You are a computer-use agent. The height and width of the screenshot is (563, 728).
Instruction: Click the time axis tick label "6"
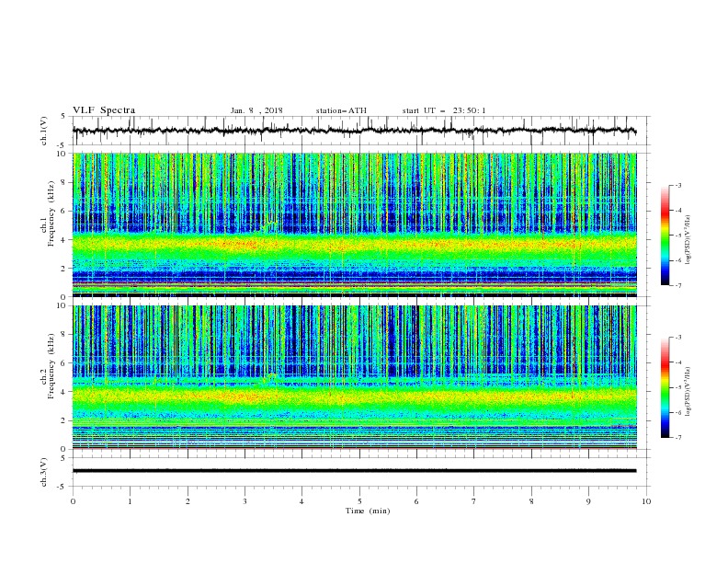pyautogui.click(x=417, y=501)
